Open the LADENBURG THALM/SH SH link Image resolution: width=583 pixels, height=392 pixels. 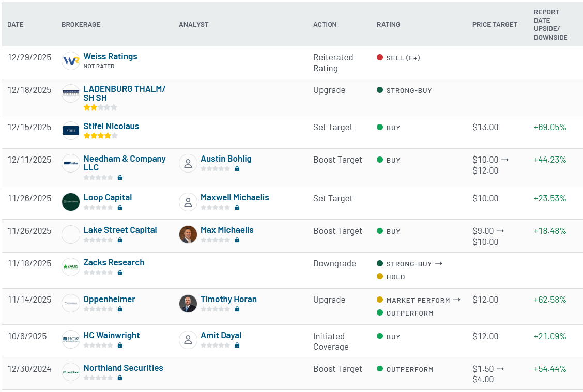coord(124,93)
